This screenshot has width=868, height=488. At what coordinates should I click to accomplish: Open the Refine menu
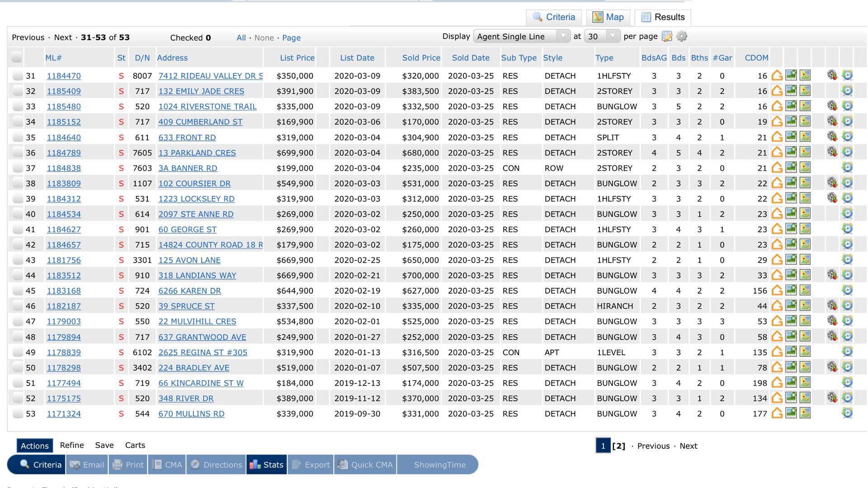point(72,445)
